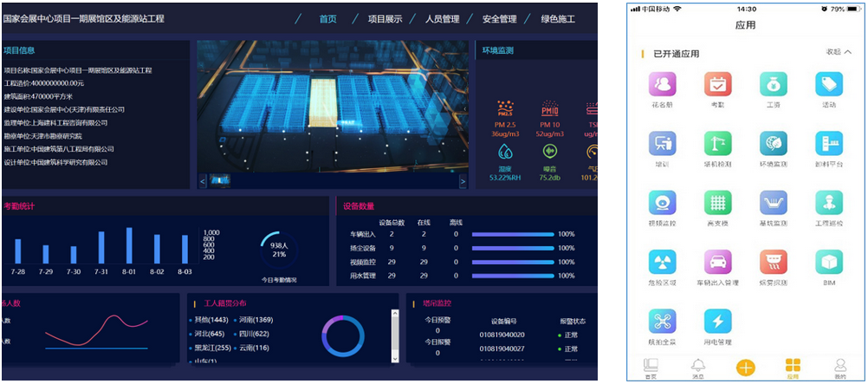Open the 工程巡检 inspection worker icon
The width and height of the screenshot is (868, 384).
coord(829,203)
